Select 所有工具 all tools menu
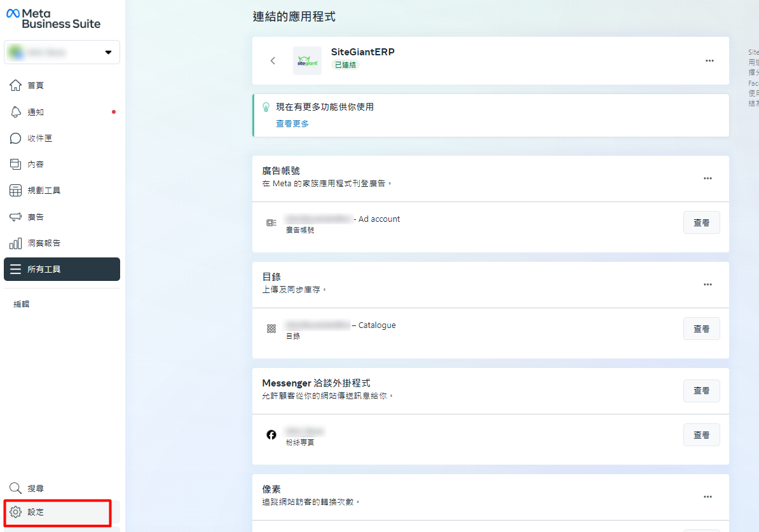The image size is (759, 532). coord(62,269)
